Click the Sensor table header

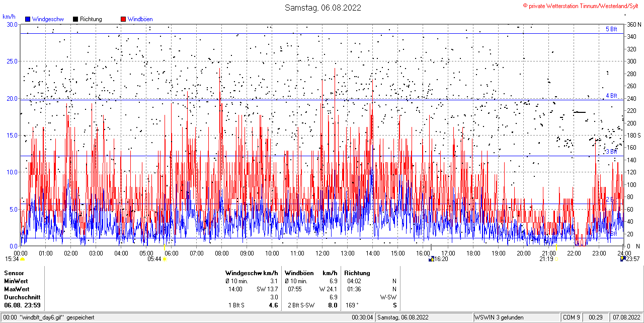(x=14, y=273)
